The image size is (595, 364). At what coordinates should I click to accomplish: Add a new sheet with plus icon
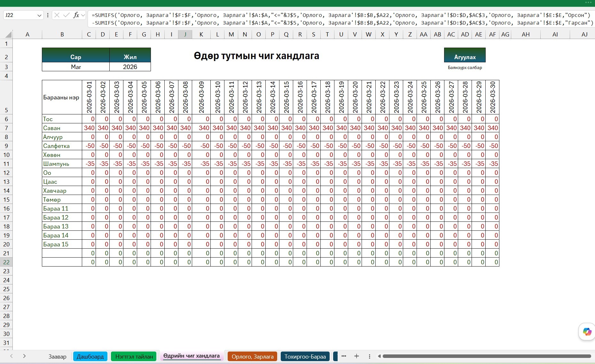(356, 356)
